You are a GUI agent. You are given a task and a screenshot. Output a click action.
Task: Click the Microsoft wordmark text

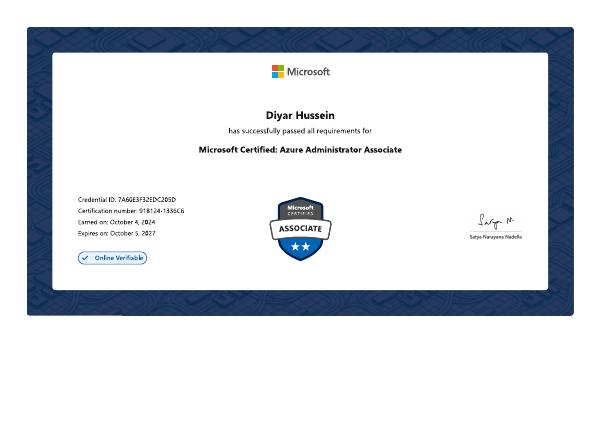click(308, 72)
